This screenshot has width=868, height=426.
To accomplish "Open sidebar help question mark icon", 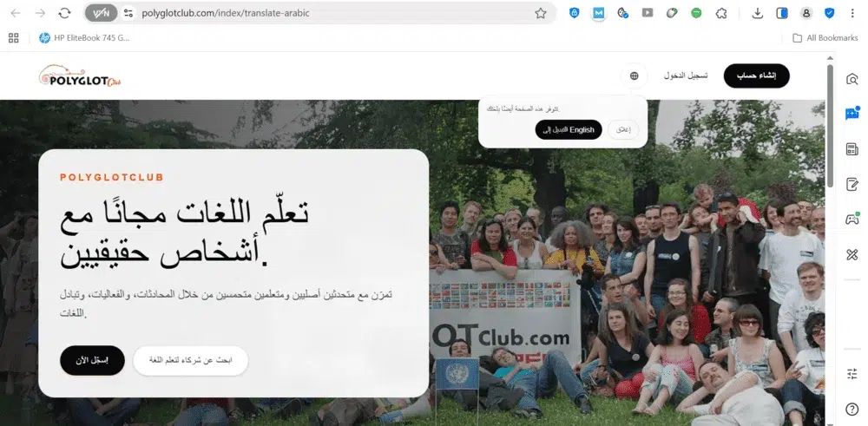I will (852, 410).
